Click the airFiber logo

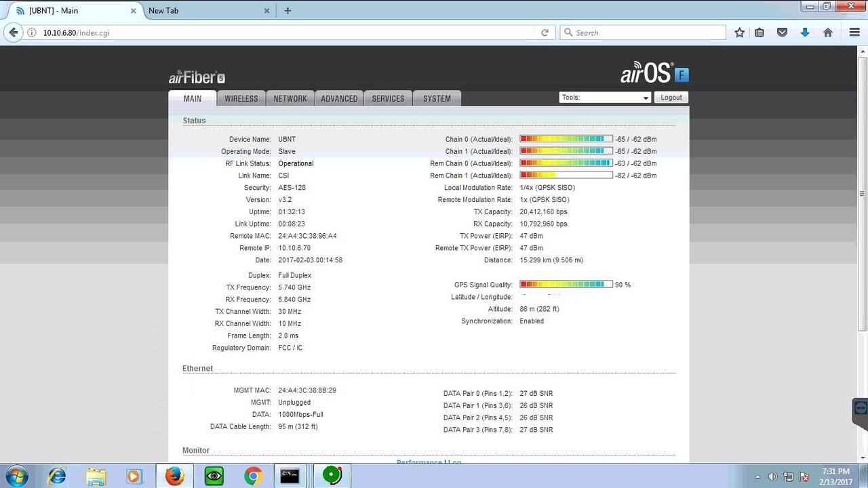tap(197, 77)
